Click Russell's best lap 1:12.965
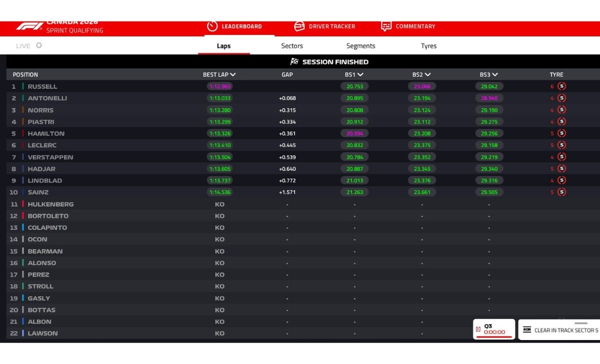Image resolution: width=600 pixels, height=364 pixels. point(219,86)
